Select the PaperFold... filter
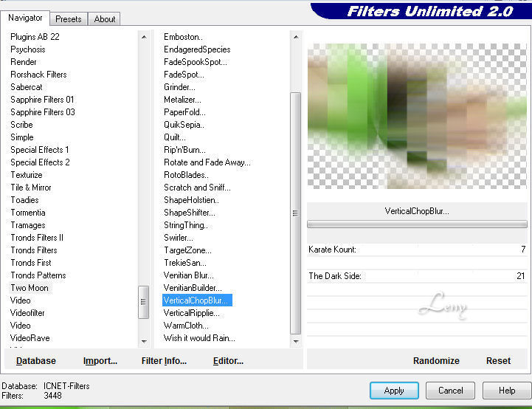Screen dimensions: 532x409 pos(184,112)
